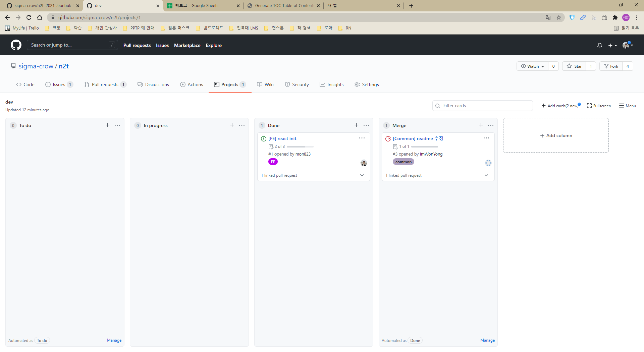This screenshot has width=644, height=352.
Task: Open options for readme card
Action: click(x=486, y=138)
